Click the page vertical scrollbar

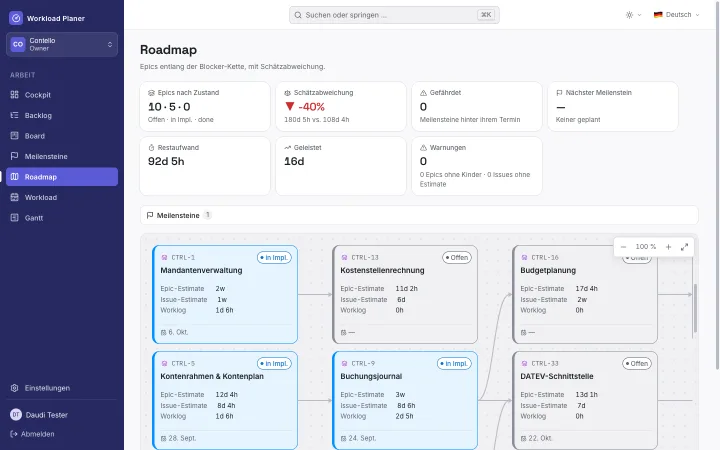717,185
